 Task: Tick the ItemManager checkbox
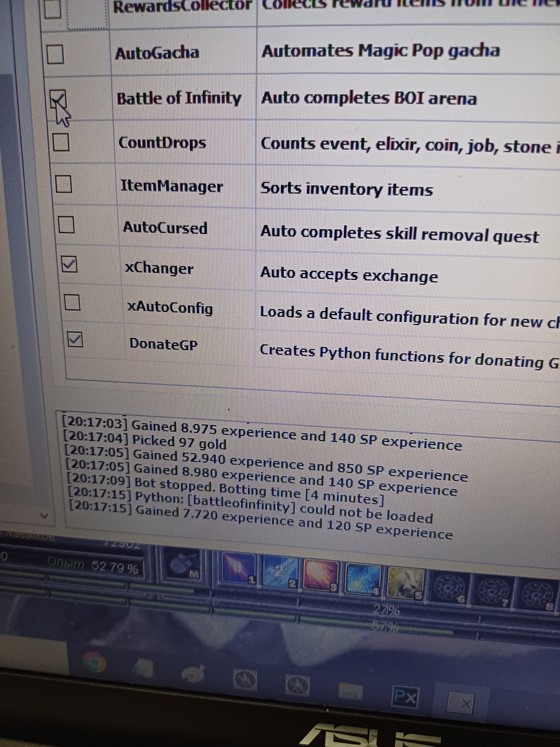64,184
